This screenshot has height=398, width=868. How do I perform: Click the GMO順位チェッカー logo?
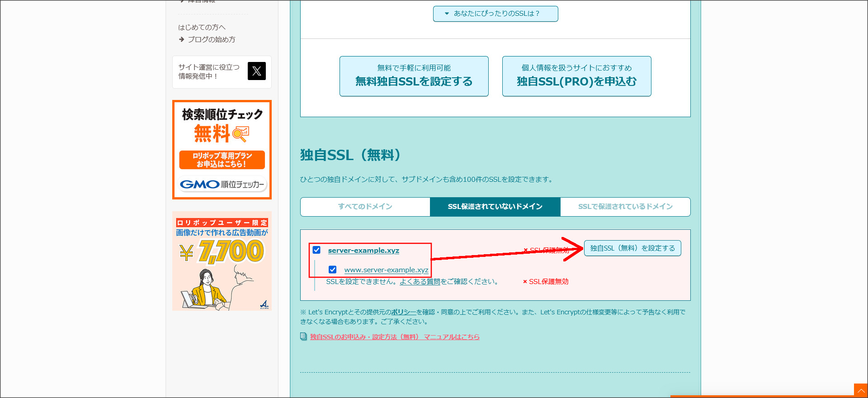222,185
